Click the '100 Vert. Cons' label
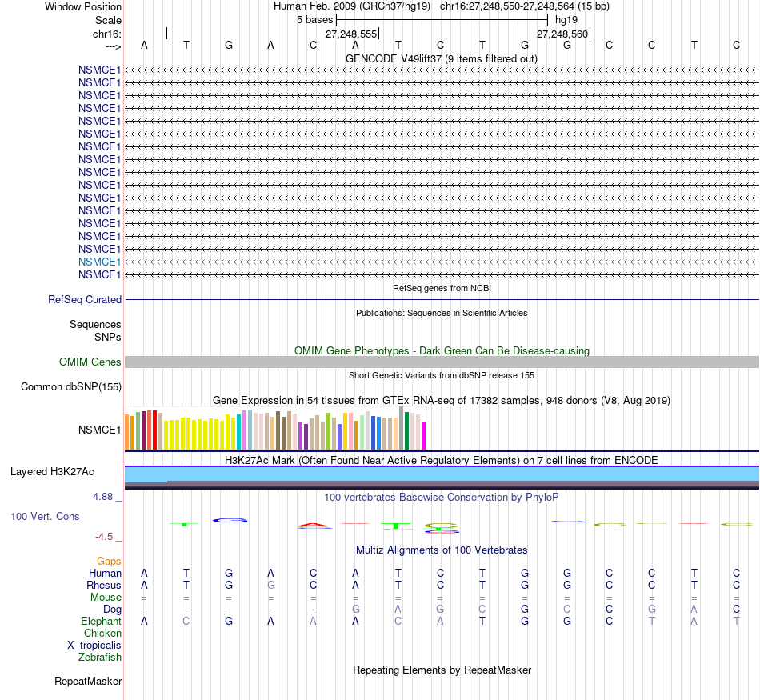This screenshot has height=700, width=760. 45,517
